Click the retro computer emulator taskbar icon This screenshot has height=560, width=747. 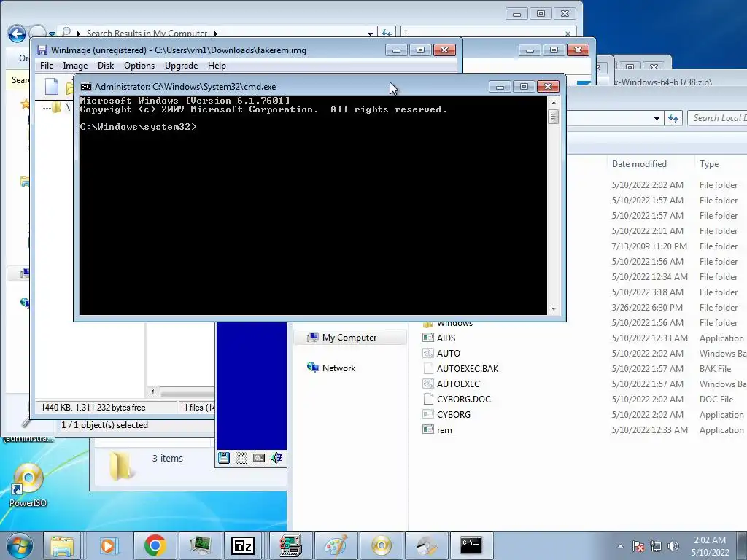[x=290, y=545]
